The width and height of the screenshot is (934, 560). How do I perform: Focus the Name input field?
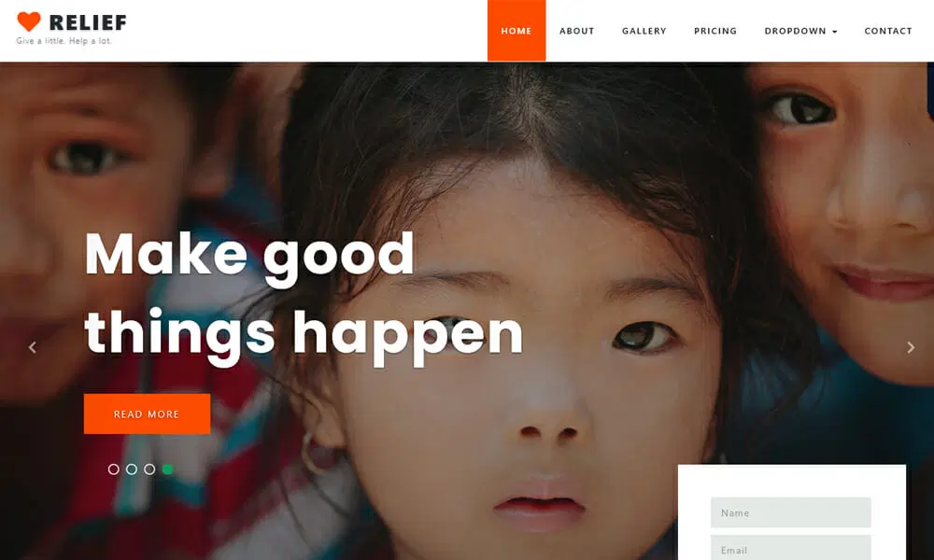pos(790,512)
